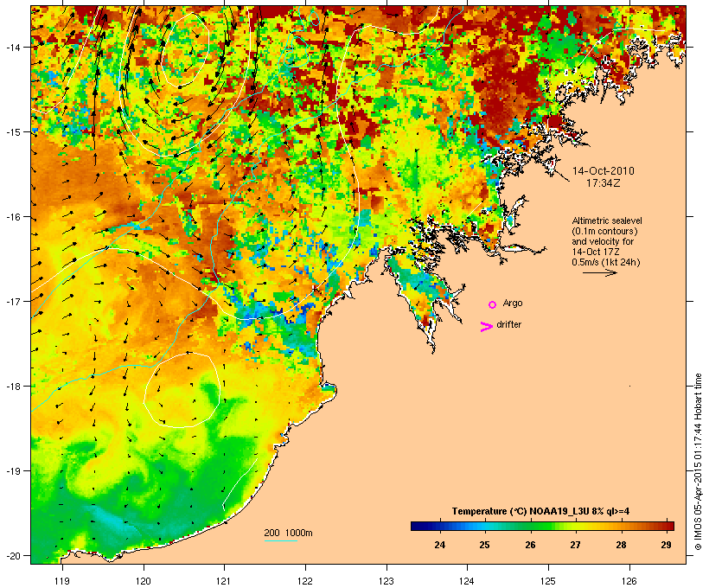Click the dark blue end of colorbar
This screenshot has width=709, height=588.
tap(418, 526)
